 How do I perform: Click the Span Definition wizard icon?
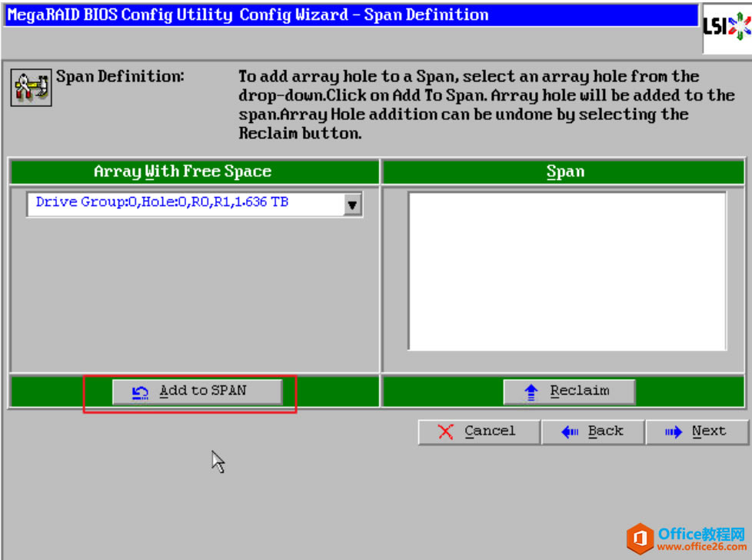click(x=32, y=87)
